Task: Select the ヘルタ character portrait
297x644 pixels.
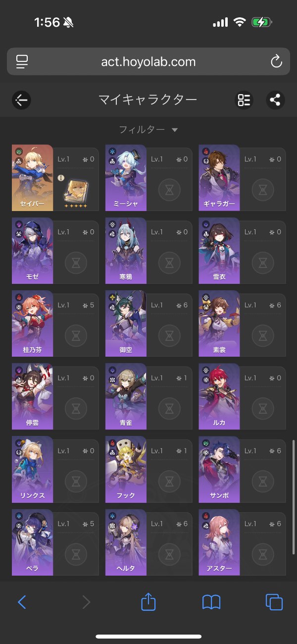Action: 126,542
